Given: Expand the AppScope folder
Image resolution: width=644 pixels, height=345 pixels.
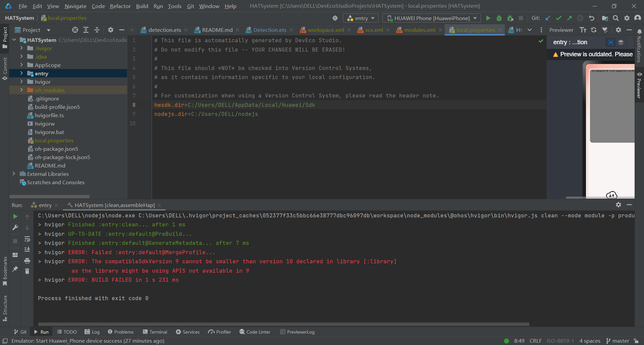Looking at the screenshot, I should tap(21, 65).
